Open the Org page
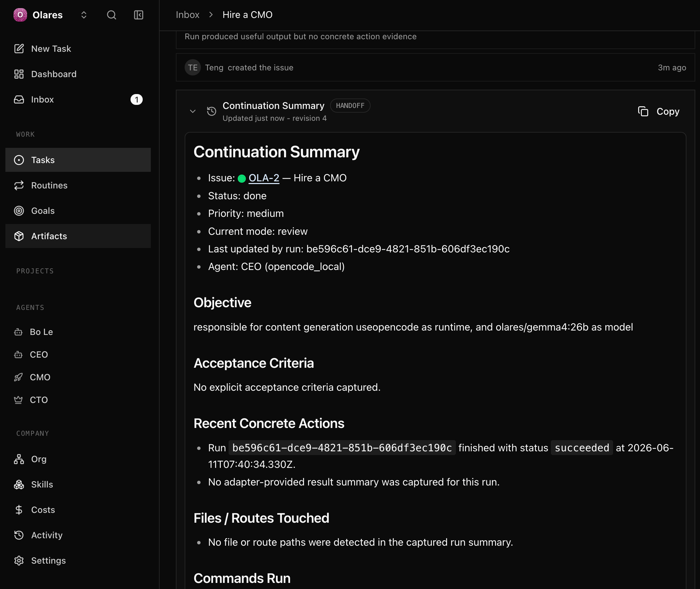700x589 pixels. 78,459
